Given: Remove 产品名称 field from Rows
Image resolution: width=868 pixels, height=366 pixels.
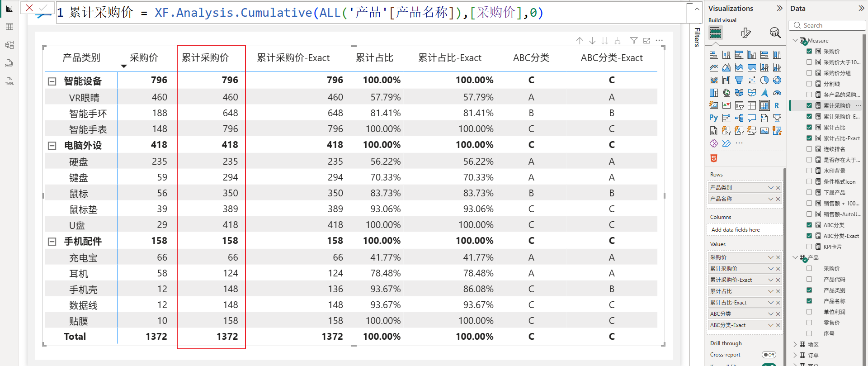Looking at the screenshot, I should [x=778, y=199].
